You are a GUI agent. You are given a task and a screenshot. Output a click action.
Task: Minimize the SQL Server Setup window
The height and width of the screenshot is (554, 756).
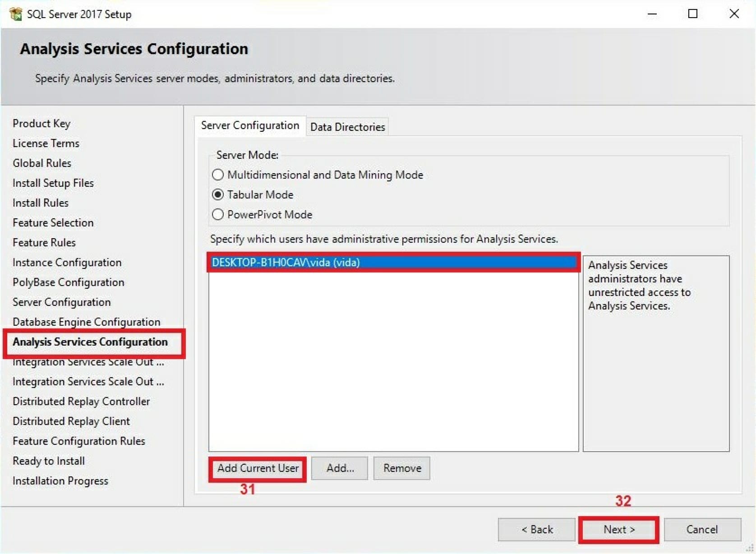tap(652, 14)
